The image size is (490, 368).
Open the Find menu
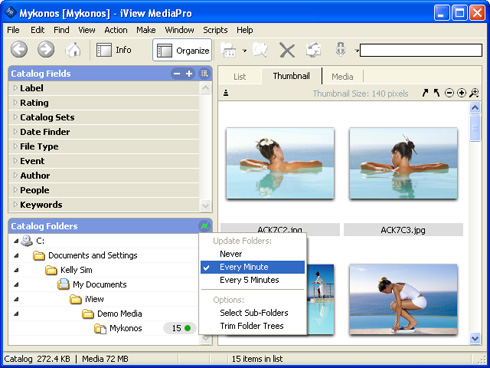pos(61,30)
